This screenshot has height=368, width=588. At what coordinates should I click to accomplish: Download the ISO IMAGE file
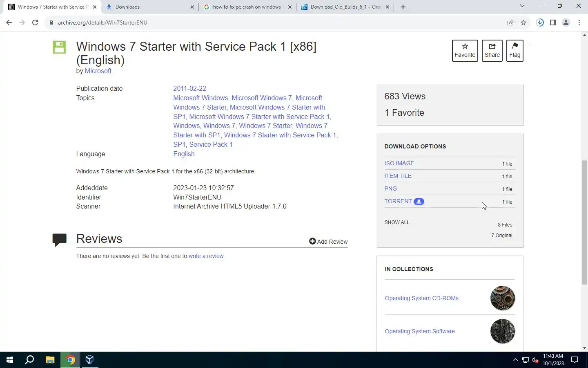pyautogui.click(x=399, y=163)
